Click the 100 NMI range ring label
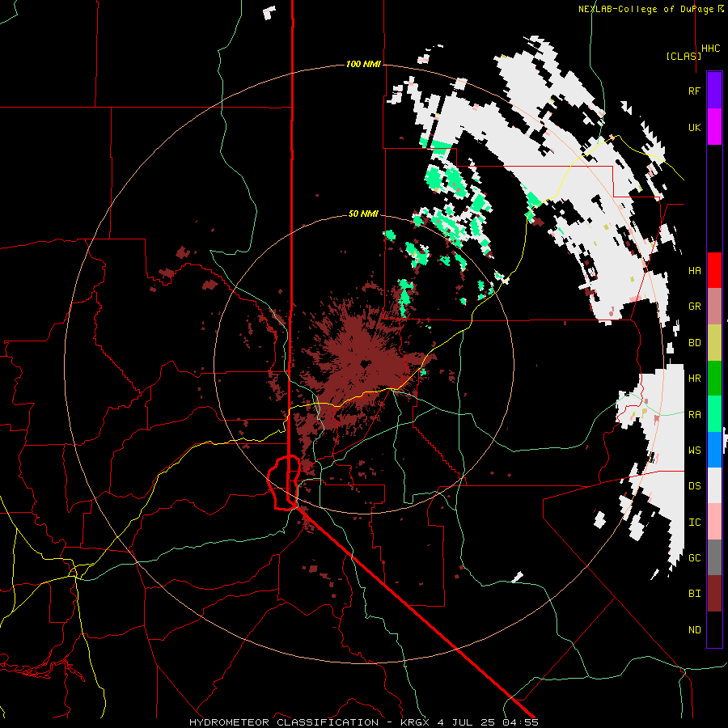This screenshot has width=728, height=728. pyautogui.click(x=363, y=64)
